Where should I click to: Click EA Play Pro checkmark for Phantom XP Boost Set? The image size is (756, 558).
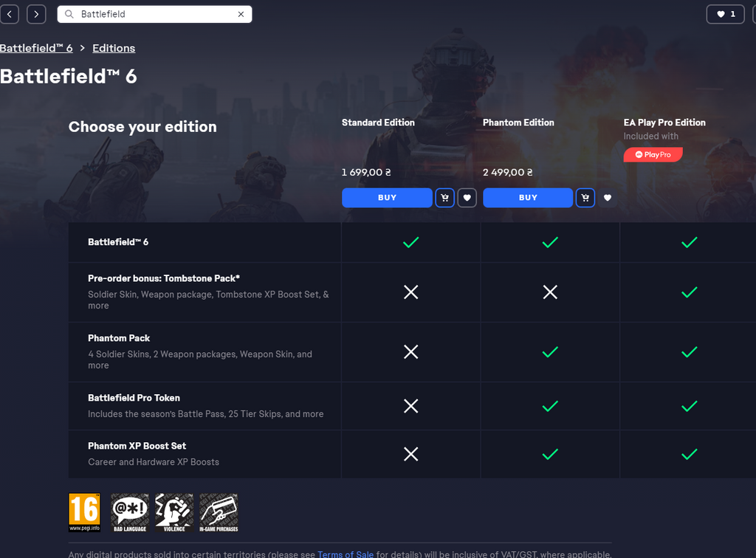pyautogui.click(x=689, y=454)
